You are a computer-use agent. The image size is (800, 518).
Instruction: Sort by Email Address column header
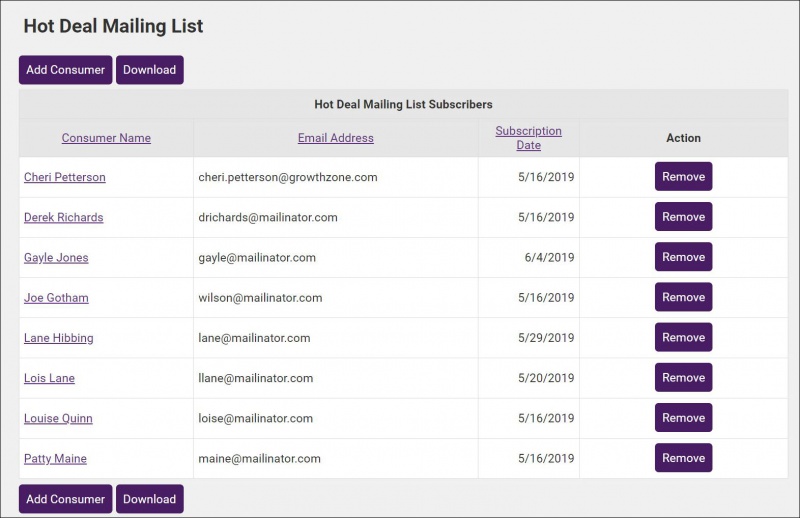tap(335, 138)
